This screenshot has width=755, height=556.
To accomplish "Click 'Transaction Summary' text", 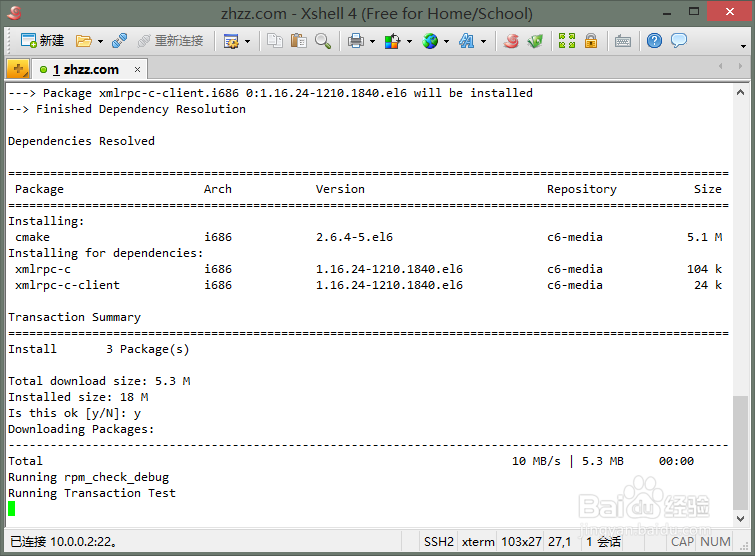I will click(x=75, y=317).
